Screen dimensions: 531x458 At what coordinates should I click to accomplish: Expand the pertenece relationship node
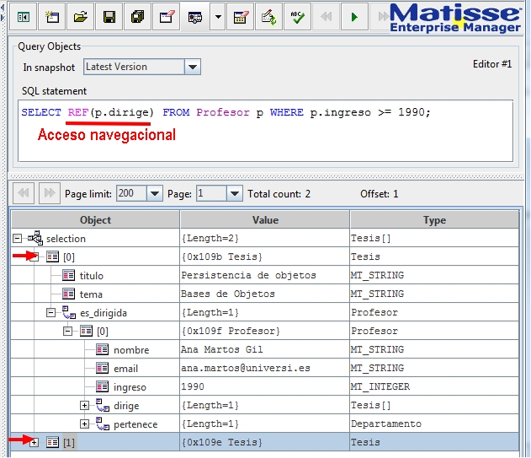coord(84,424)
